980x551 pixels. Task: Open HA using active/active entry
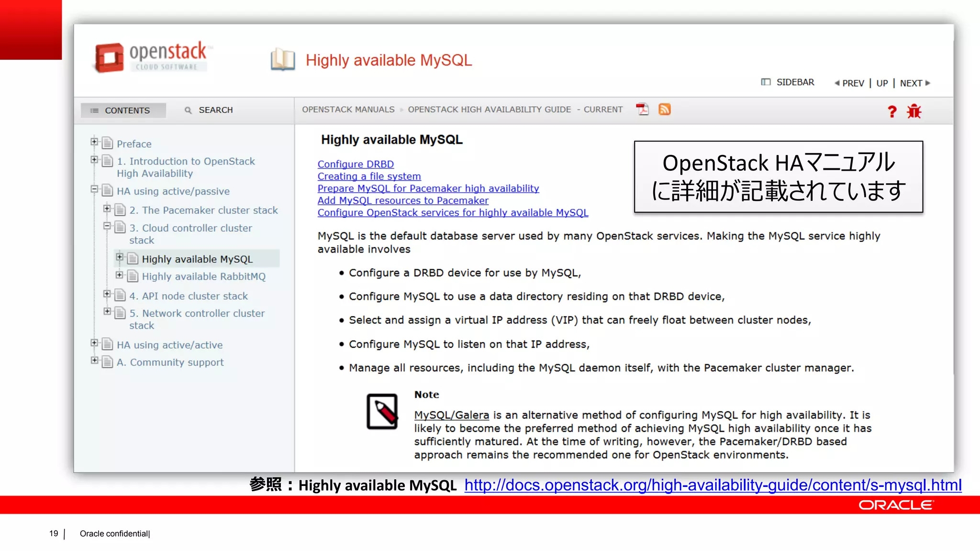pyautogui.click(x=169, y=345)
